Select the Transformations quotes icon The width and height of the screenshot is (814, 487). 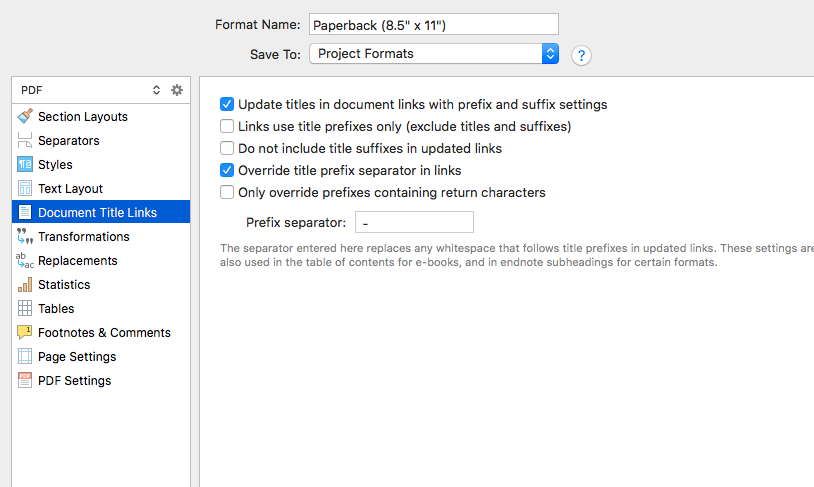[25, 236]
